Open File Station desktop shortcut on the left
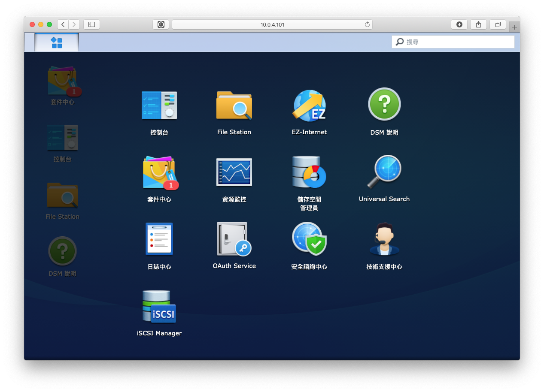The width and height of the screenshot is (544, 392). [62, 195]
